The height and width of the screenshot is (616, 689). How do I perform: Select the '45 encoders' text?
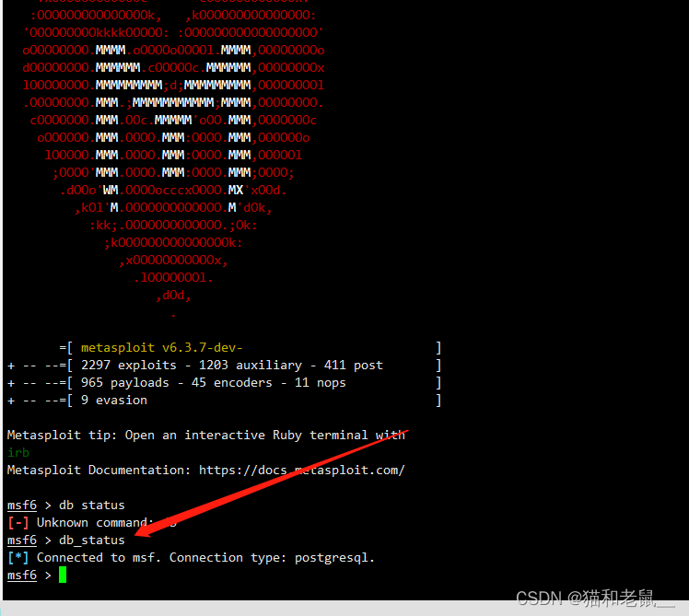(231, 383)
